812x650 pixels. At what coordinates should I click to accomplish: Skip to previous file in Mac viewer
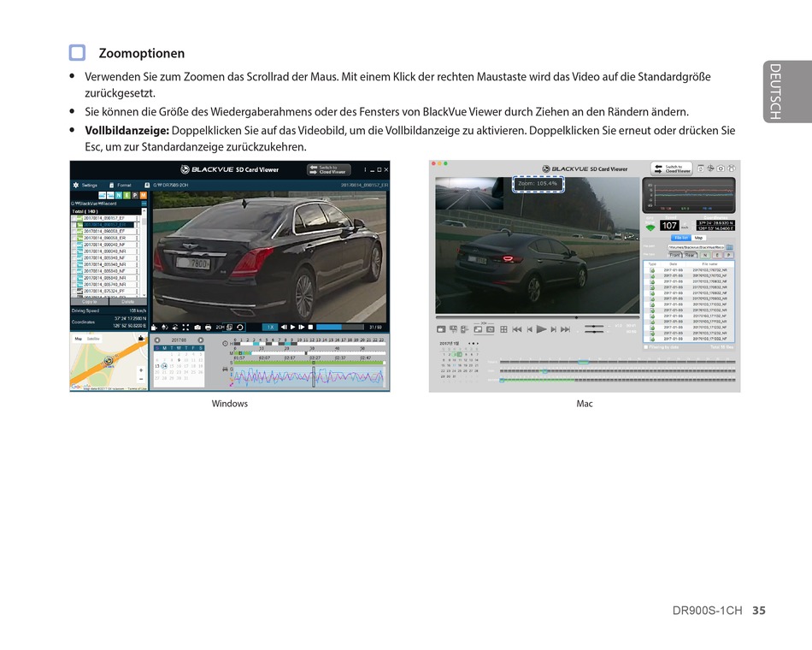pyautogui.click(x=517, y=329)
